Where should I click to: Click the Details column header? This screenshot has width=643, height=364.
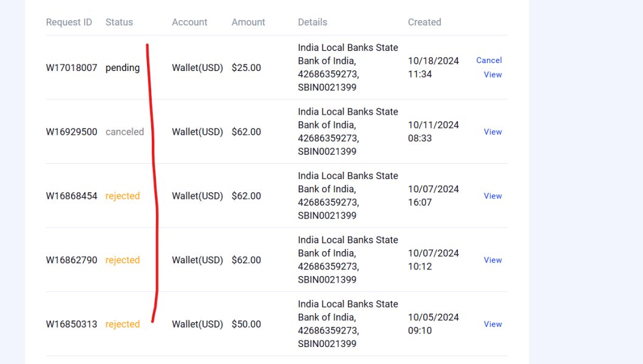coord(313,22)
